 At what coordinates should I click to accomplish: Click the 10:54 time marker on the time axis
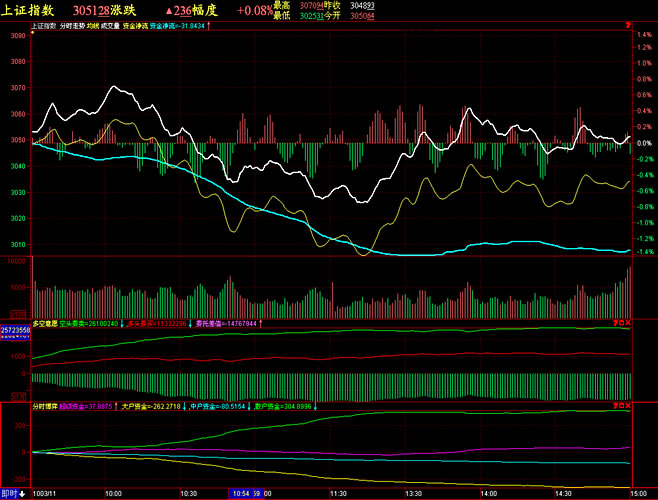pyautogui.click(x=243, y=493)
